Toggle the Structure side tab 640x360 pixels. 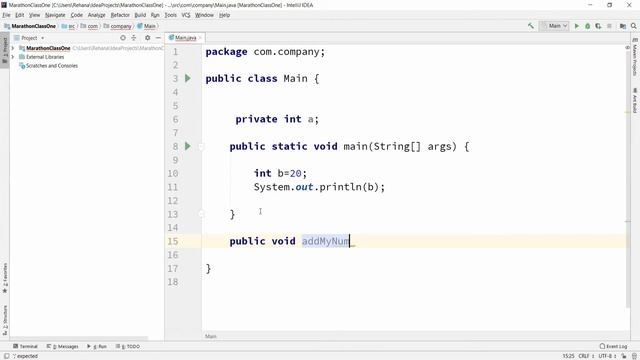(x=5, y=320)
